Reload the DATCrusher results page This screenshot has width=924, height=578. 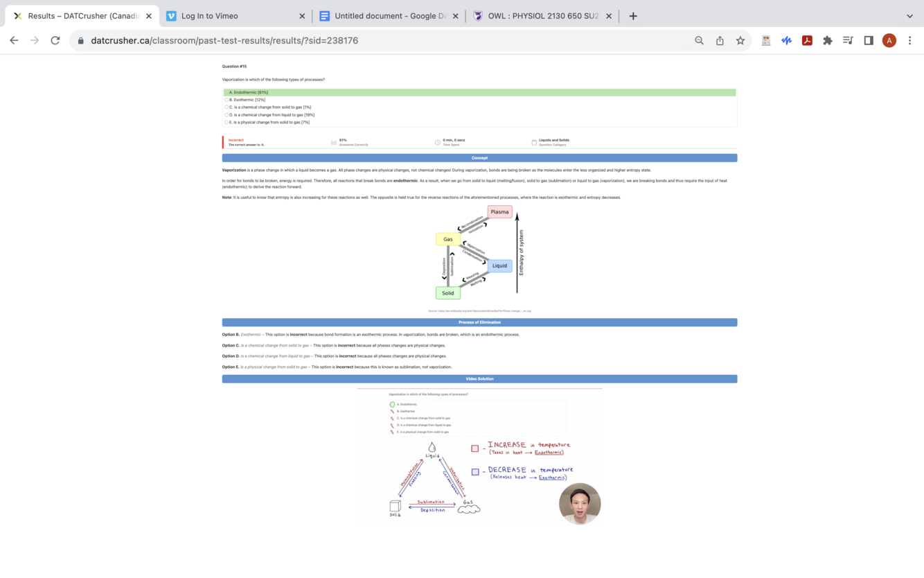point(55,40)
